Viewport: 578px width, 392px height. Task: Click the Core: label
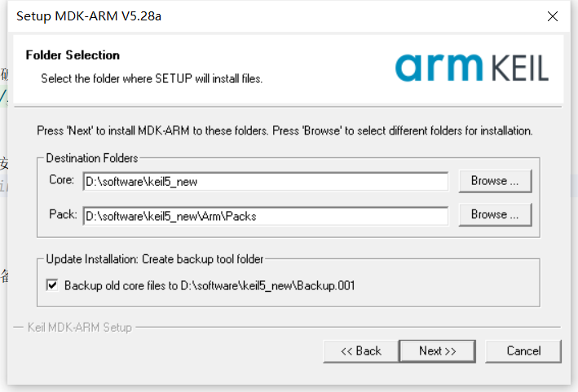click(x=62, y=180)
